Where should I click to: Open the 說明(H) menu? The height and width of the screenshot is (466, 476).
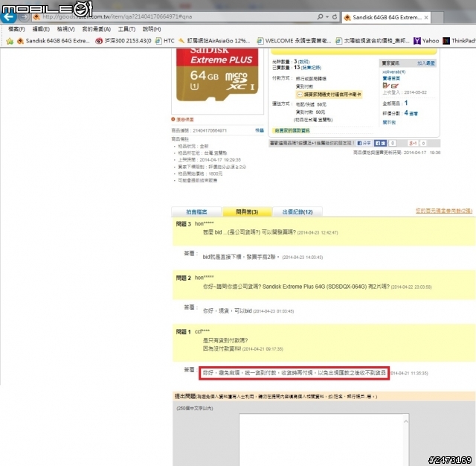152,29
